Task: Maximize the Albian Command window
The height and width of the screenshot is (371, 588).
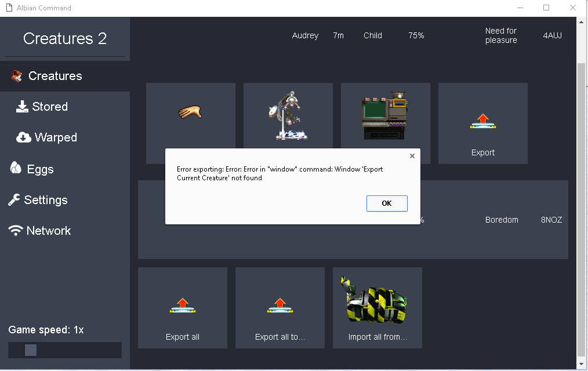Action: coord(546,8)
